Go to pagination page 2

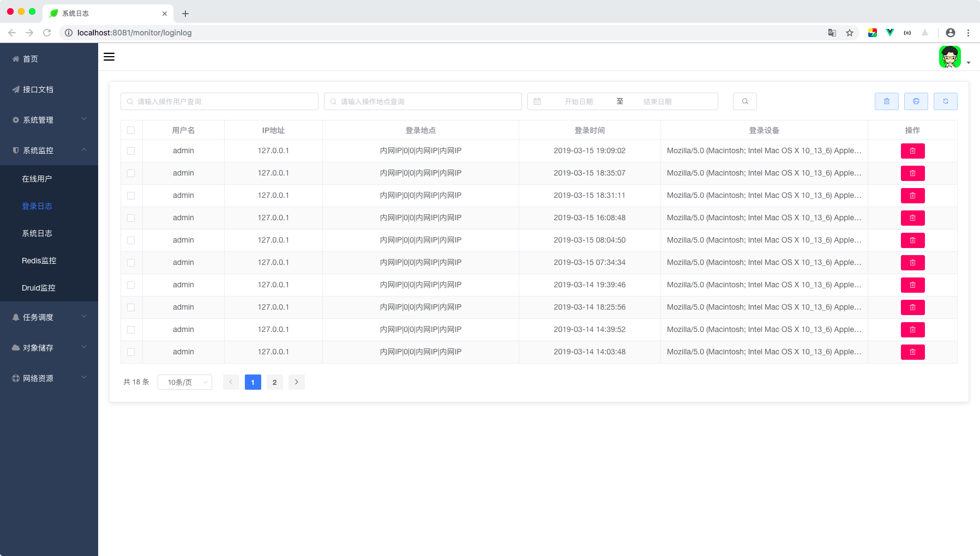274,382
